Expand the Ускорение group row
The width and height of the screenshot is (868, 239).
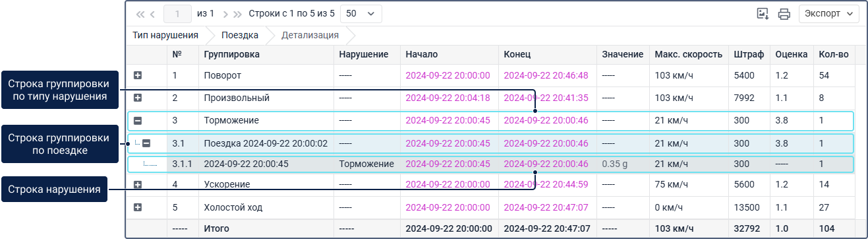tap(138, 184)
